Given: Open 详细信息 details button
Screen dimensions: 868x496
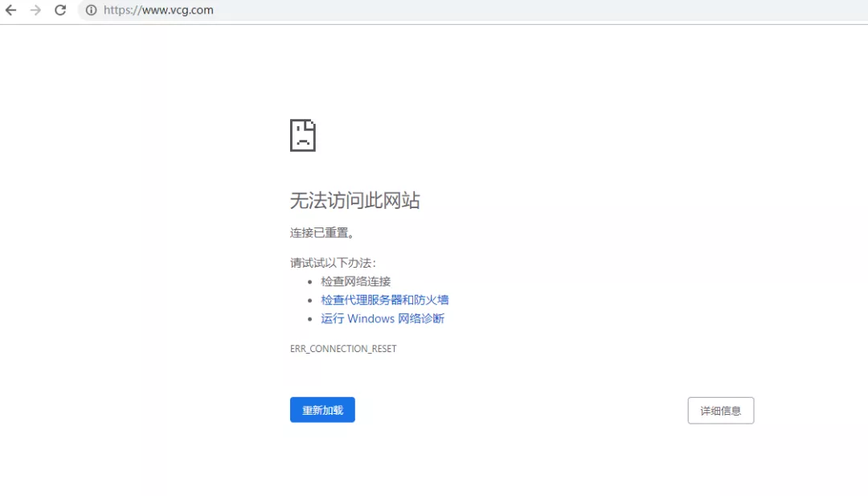Looking at the screenshot, I should click(720, 410).
